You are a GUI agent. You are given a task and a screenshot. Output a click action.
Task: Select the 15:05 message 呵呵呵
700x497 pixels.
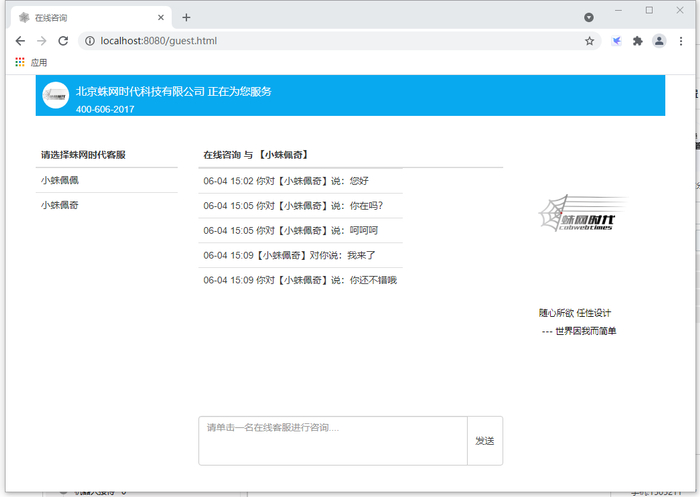click(300, 230)
